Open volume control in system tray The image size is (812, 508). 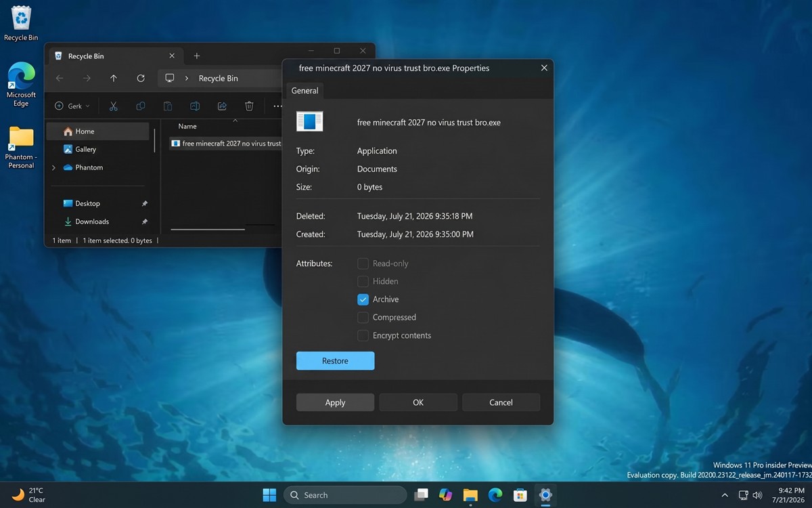coord(757,495)
